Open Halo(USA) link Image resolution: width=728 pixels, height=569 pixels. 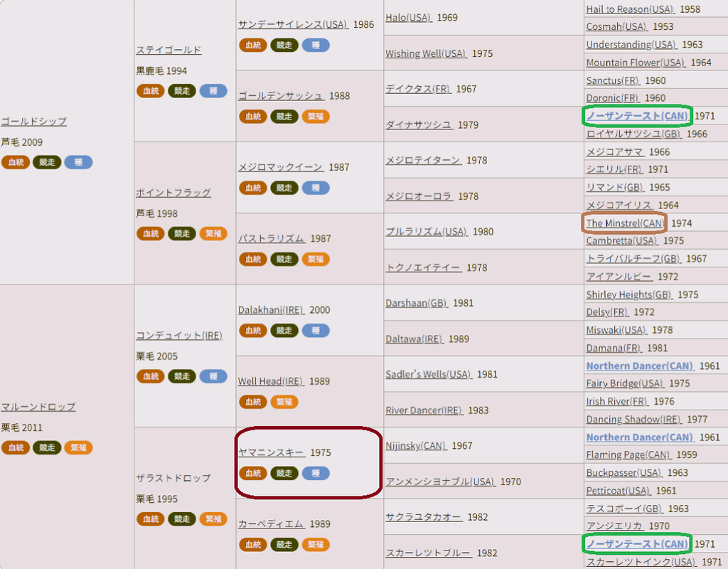tap(409, 18)
